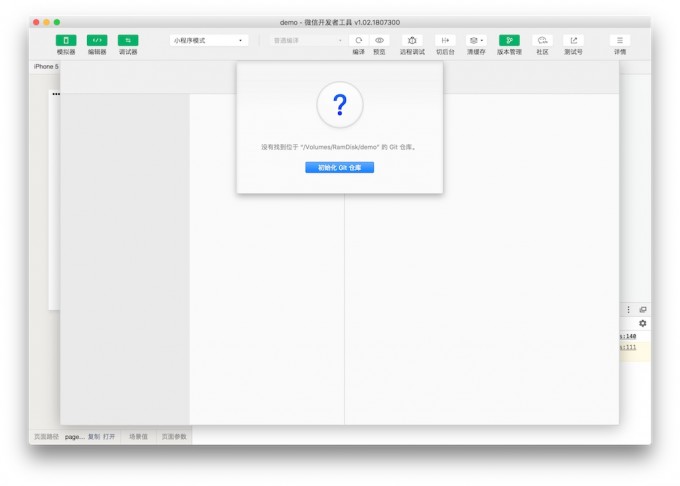Click the simulator three-dots menu
680x486 pixels.
point(56,94)
